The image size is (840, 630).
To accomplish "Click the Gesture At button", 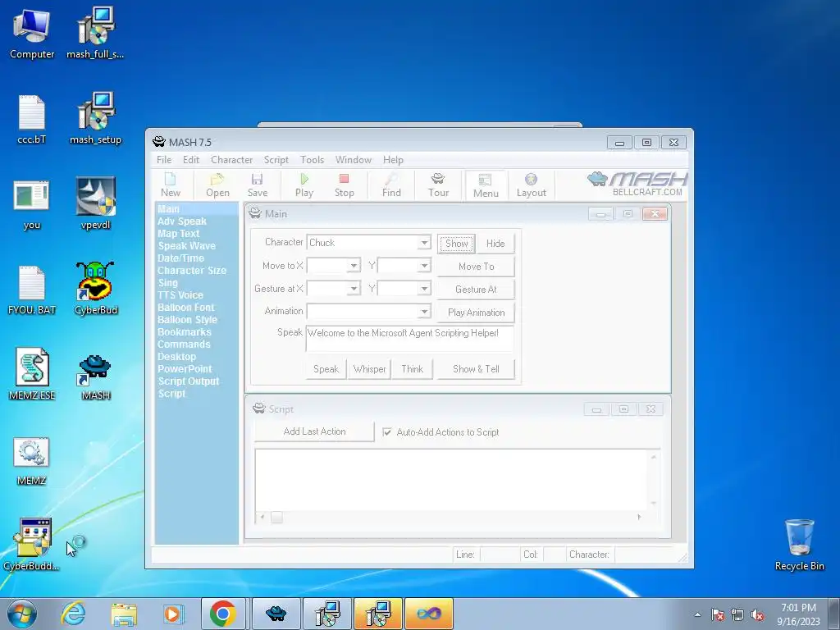I will pos(477,290).
